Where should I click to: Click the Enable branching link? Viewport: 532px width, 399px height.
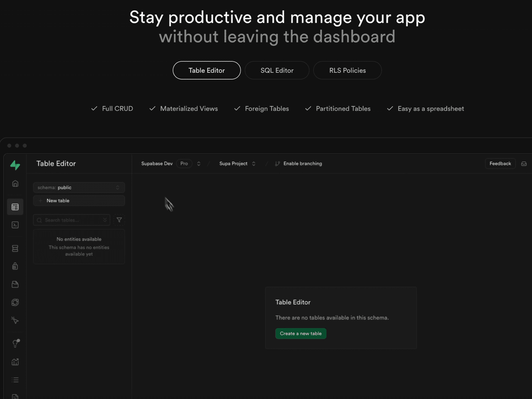pos(303,164)
